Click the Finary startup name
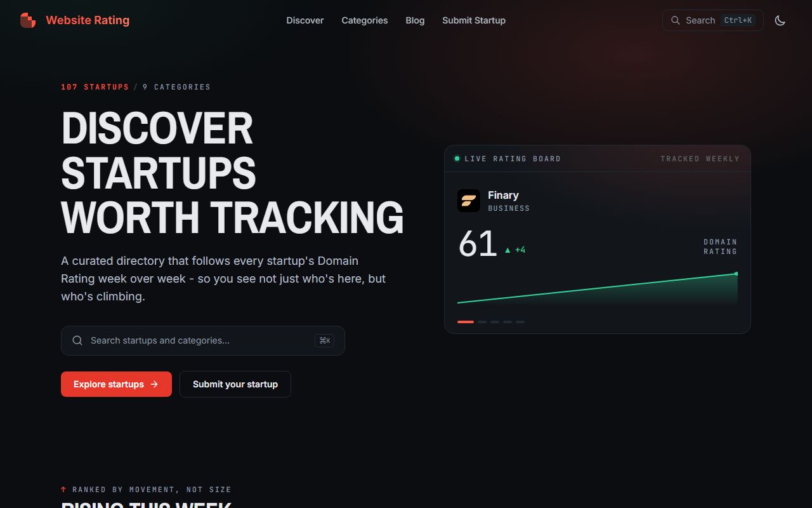 click(503, 195)
